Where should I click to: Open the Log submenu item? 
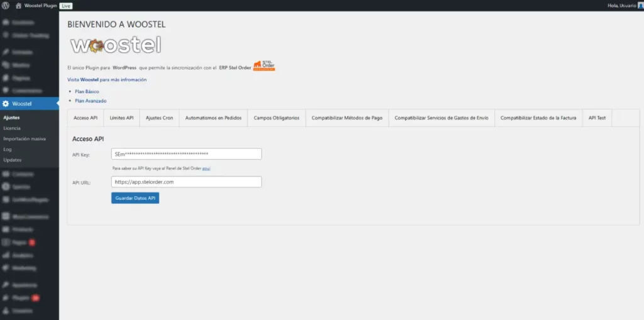pyautogui.click(x=7, y=150)
